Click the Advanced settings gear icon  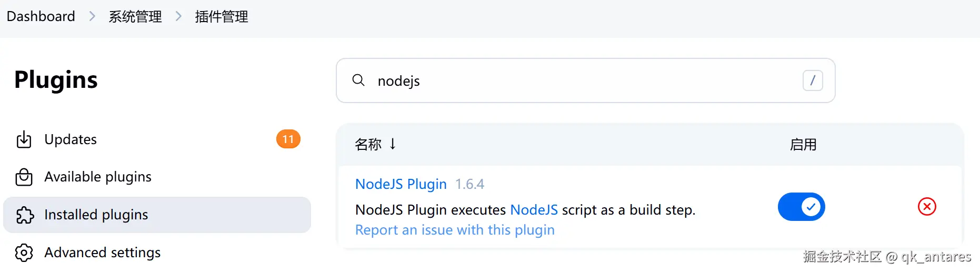tap(24, 253)
